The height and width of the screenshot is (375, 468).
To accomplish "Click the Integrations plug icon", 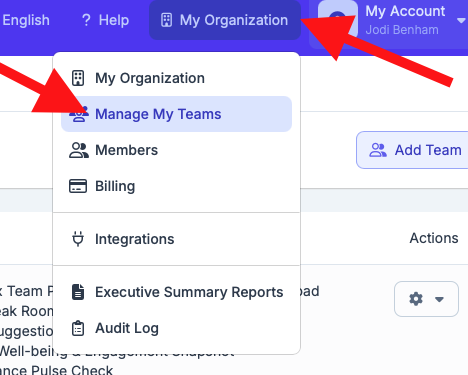I will (78, 239).
